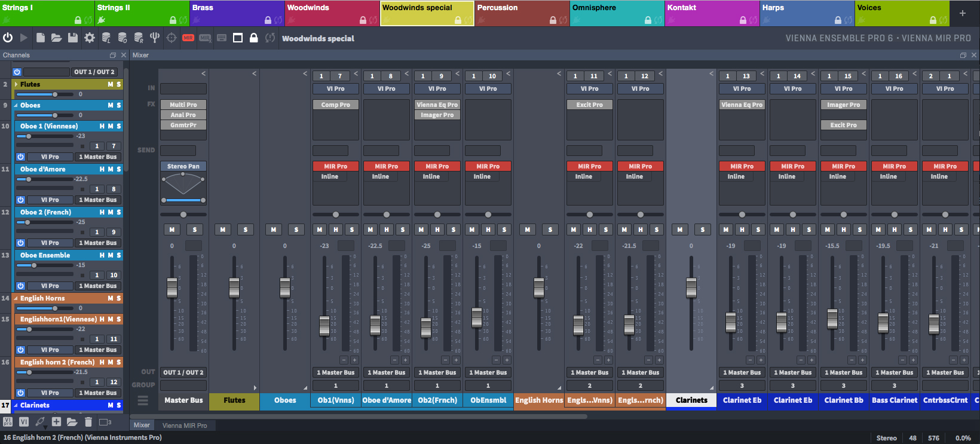Image resolution: width=980 pixels, height=444 pixels.
Task: Click the folder icon in the bottom channel toolbar
Action: pyautogui.click(x=72, y=422)
